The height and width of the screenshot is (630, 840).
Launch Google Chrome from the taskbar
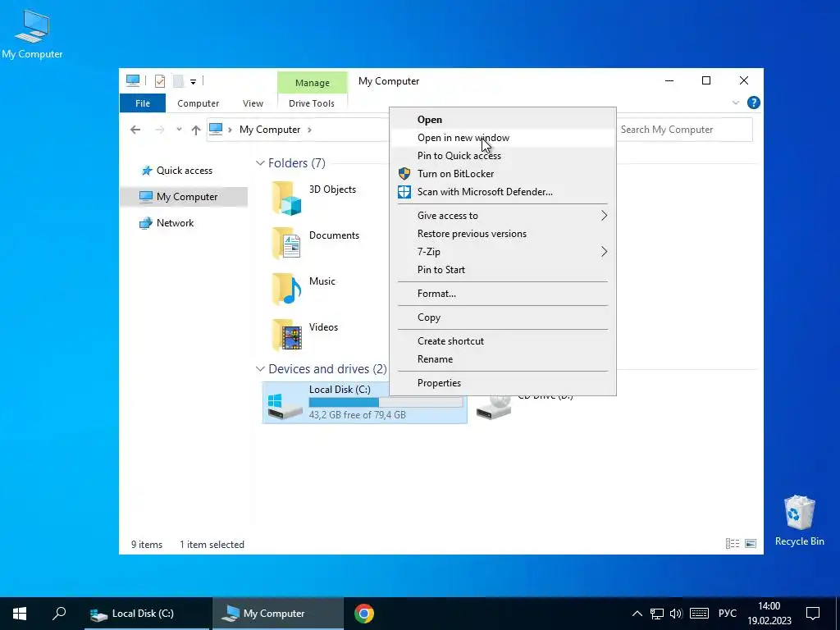(x=363, y=614)
